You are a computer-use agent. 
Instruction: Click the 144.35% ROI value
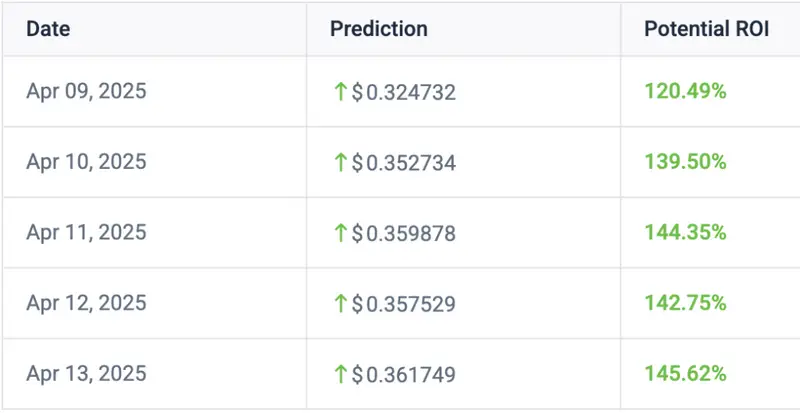click(x=685, y=233)
